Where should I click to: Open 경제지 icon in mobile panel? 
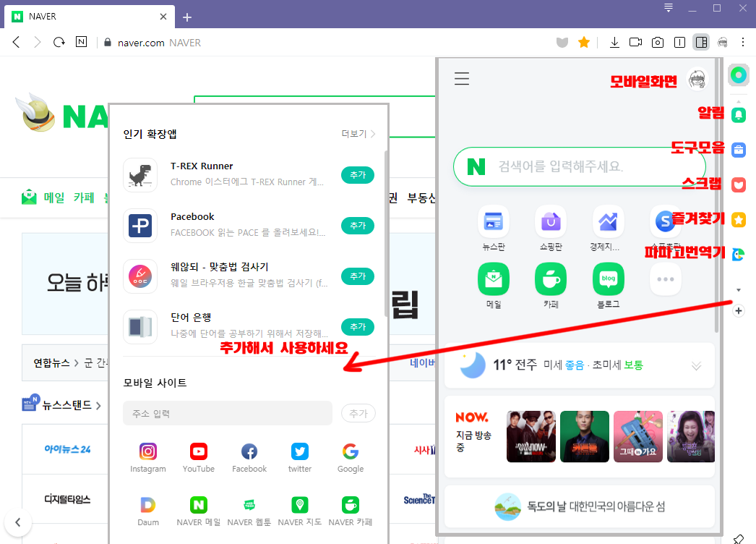pos(608,221)
